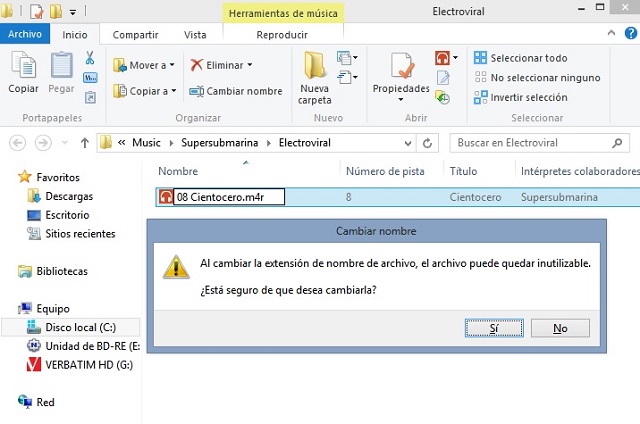Image resolution: width=640 pixels, height=424 pixels.
Task: Switch to the Reproducir tab
Action: 282,35
